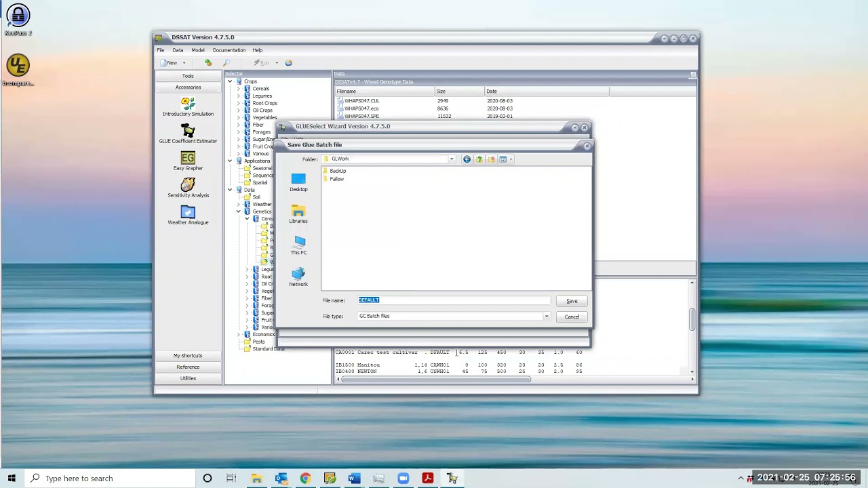The image size is (868, 488).
Task: Click the magnifying glass search icon in toolbar
Action: (x=226, y=63)
